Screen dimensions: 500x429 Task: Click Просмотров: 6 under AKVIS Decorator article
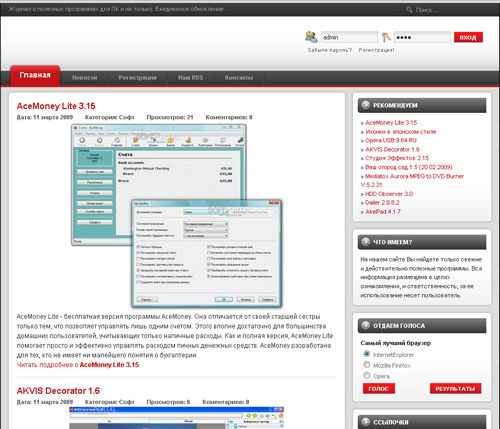point(168,402)
